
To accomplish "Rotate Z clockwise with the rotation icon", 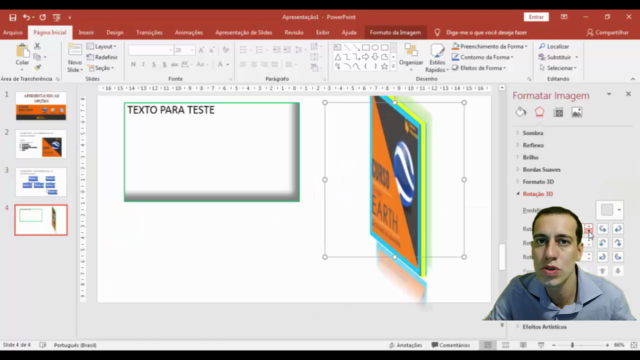I will coord(602,257).
